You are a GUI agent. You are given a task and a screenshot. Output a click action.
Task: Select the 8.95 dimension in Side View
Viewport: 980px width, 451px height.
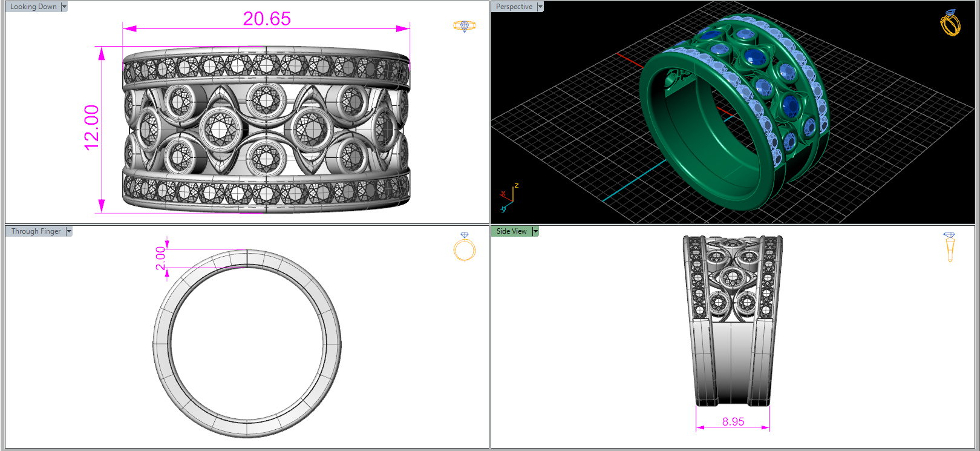click(x=733, y=421)
